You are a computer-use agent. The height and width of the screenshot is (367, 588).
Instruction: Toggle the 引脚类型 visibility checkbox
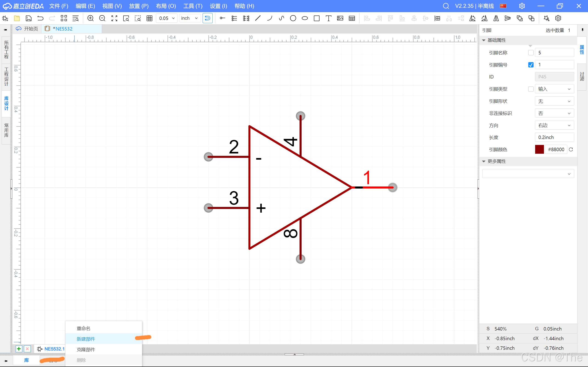tap(531, 89)
